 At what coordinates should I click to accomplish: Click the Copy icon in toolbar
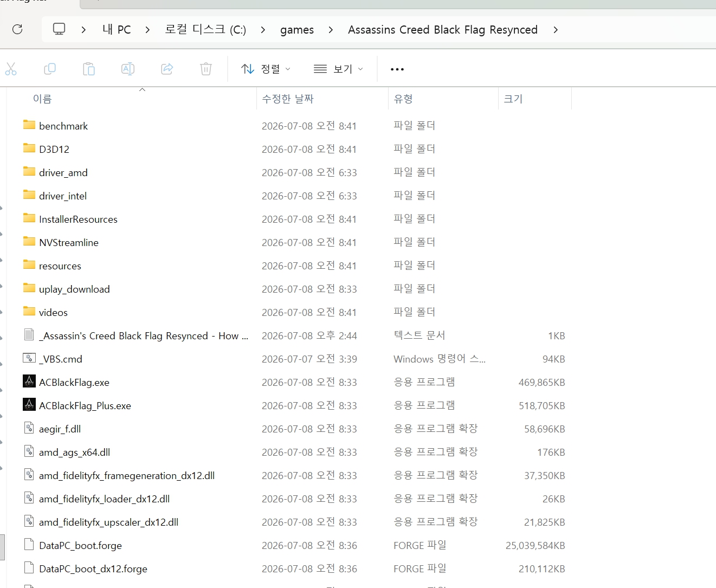(50, 69)
